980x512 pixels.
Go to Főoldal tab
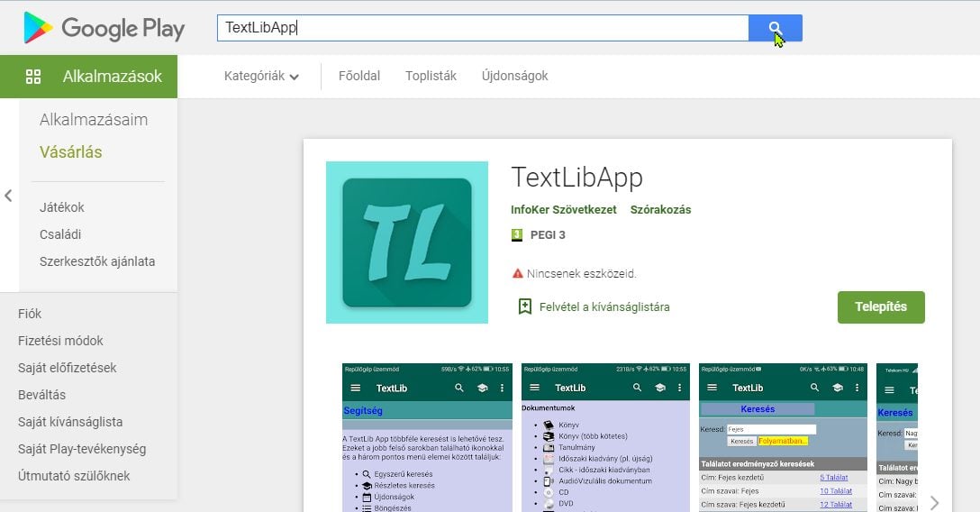point(359,77)
